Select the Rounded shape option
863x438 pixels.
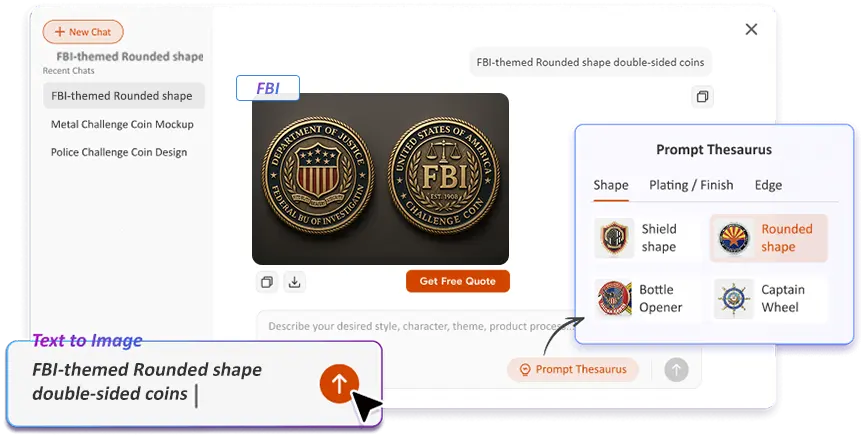[x=769, y=238]
